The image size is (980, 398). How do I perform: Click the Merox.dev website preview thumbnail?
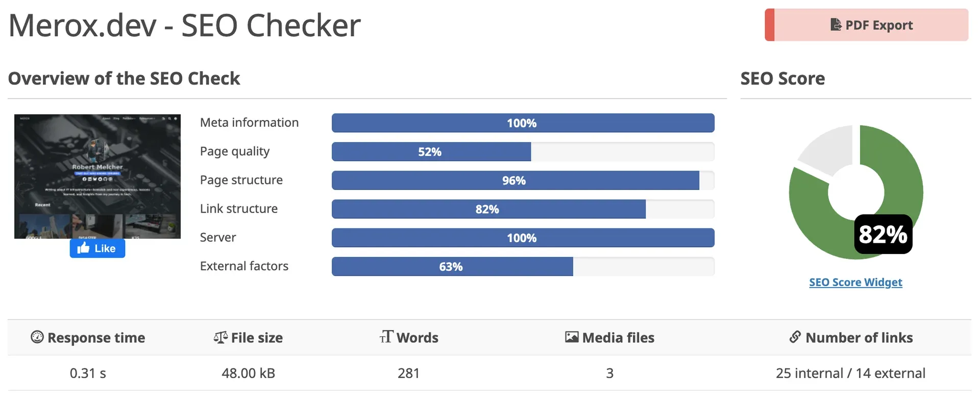coord(97,176)
